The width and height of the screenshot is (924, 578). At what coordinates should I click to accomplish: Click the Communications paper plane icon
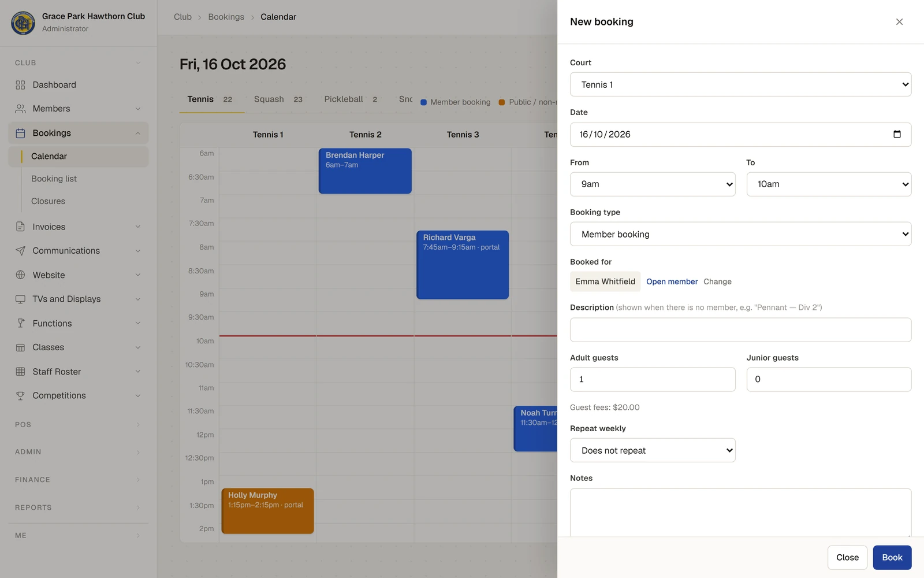point(20,251)
